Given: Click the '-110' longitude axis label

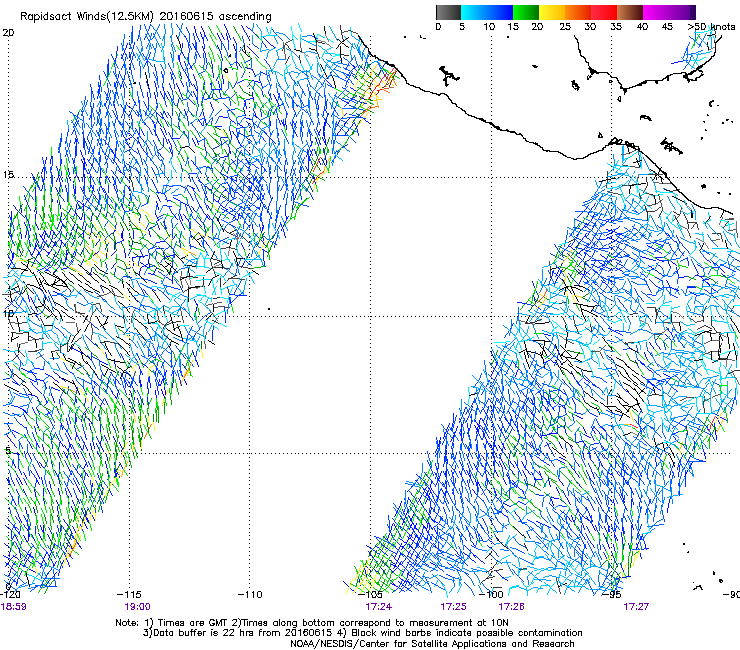Looking at the screenshot, I should pos(250,594).
